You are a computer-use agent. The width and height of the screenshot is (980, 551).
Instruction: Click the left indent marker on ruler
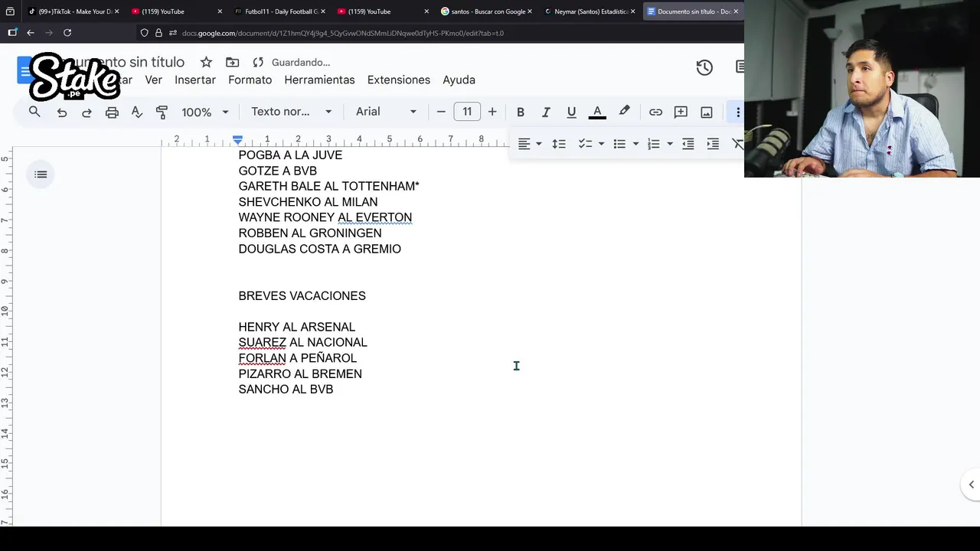coord(237,140)
